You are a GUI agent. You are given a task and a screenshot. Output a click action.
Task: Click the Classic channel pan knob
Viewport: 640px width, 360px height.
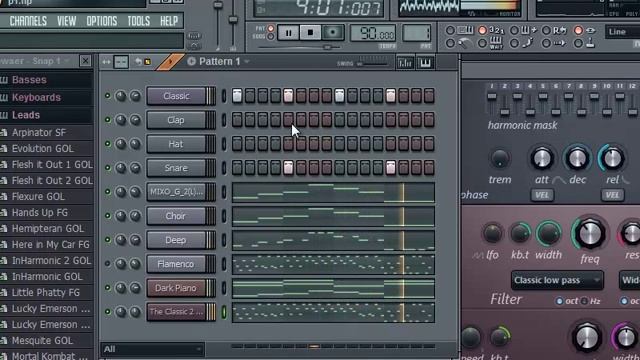(121, 96)
